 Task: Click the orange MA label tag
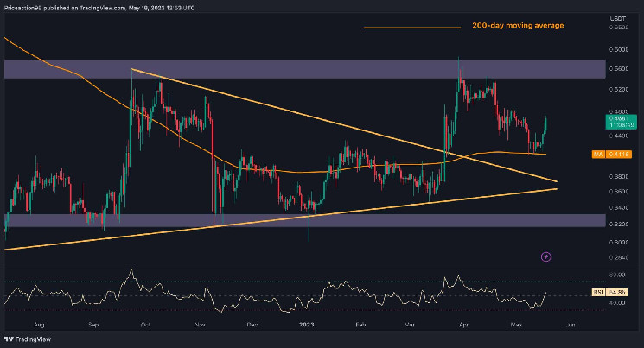(597, 155)
